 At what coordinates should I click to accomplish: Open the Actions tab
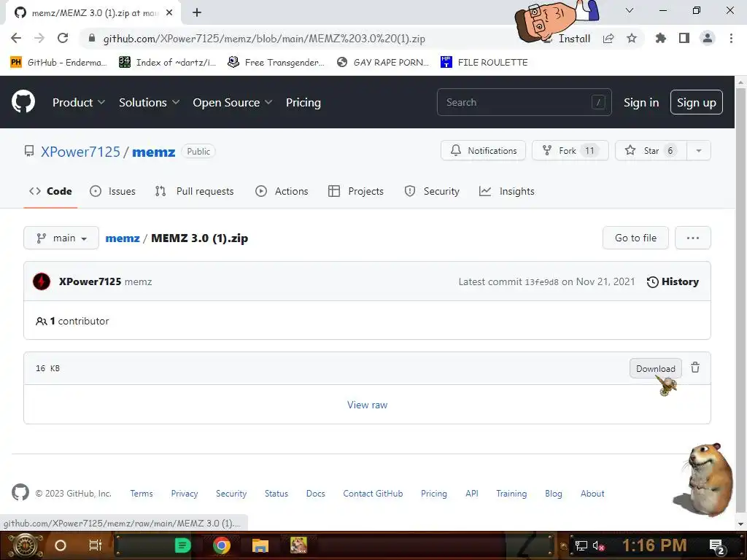tap(282, 191)
